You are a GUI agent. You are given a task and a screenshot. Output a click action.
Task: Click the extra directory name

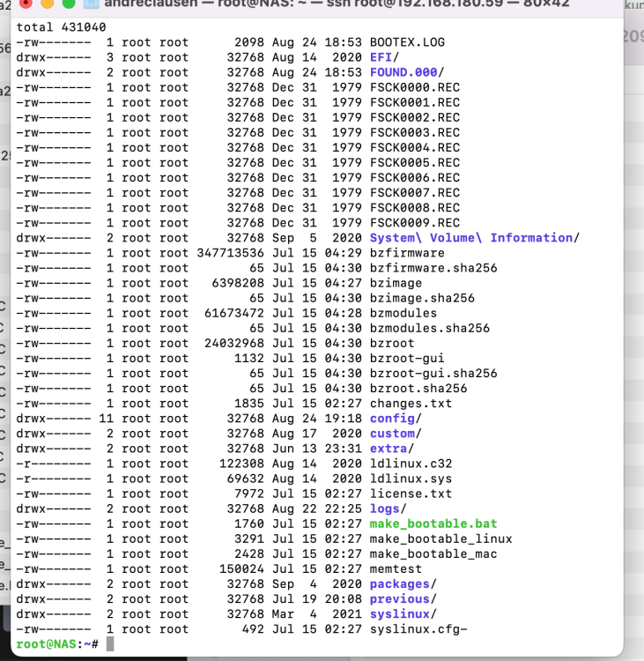pos(389,449)
